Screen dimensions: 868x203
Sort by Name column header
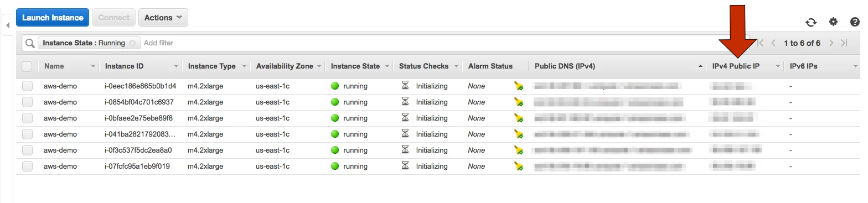click(54, 66)
